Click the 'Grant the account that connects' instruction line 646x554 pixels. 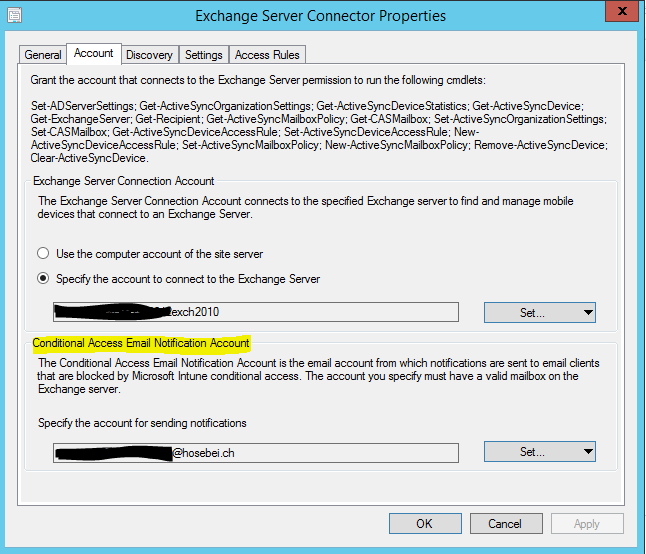[258, 80]
